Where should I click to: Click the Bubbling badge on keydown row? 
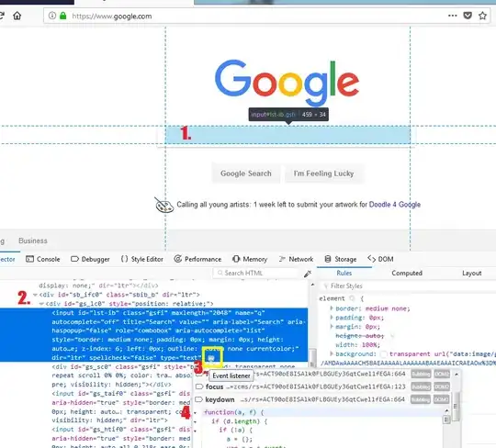421,399
